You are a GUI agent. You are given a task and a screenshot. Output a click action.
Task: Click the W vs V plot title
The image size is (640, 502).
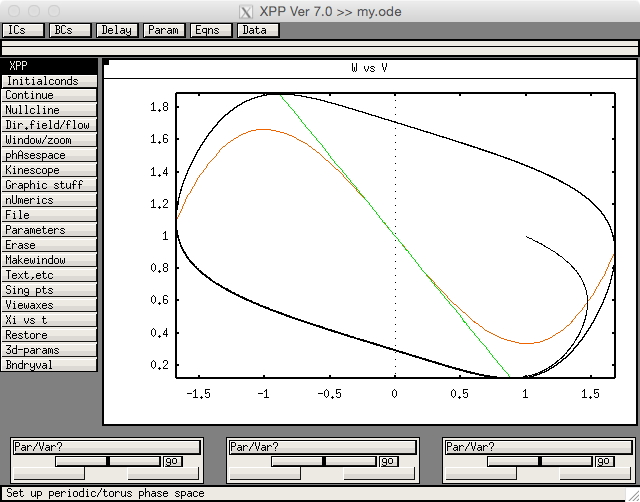coord(369,68)
